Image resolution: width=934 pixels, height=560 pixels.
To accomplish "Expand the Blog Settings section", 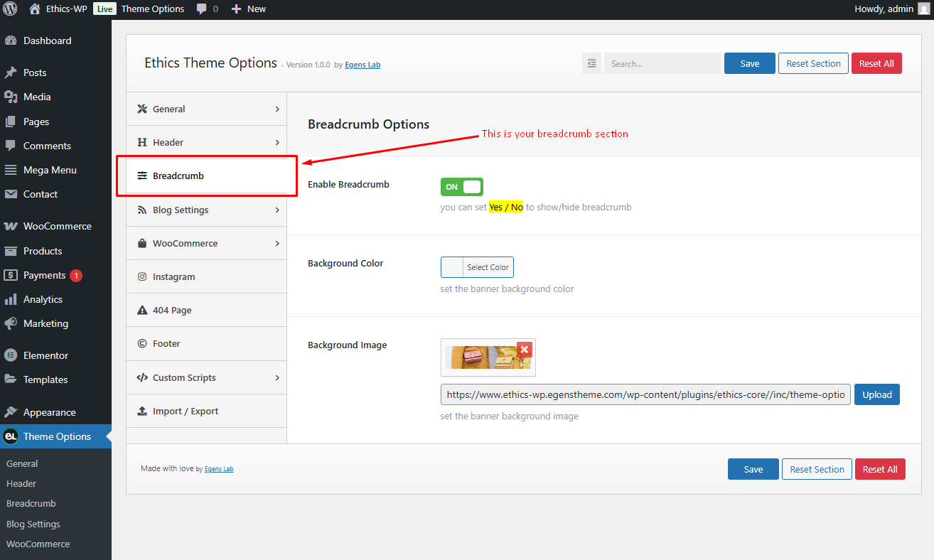I will [207, 210].
